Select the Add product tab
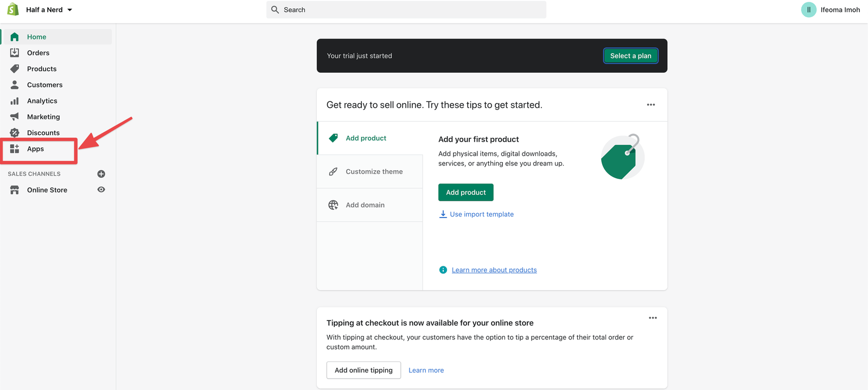 coord(370,138)
